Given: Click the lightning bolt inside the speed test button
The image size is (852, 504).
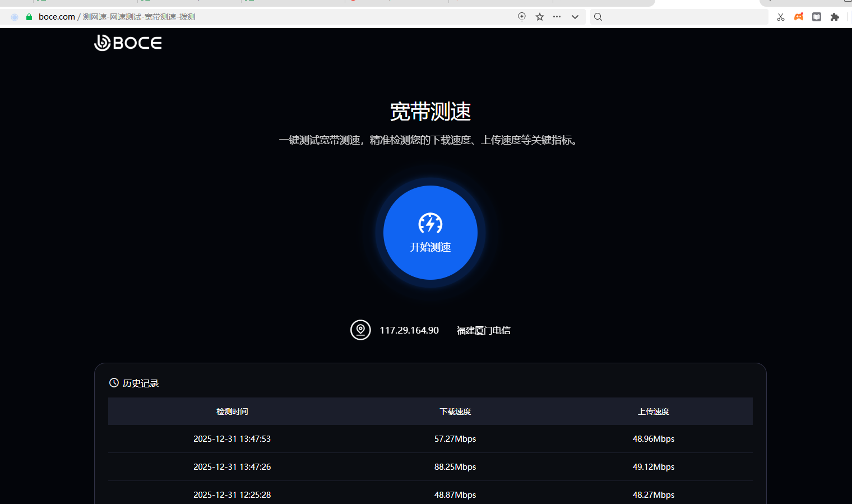Looking at the screenshot, I should (430, 223).
